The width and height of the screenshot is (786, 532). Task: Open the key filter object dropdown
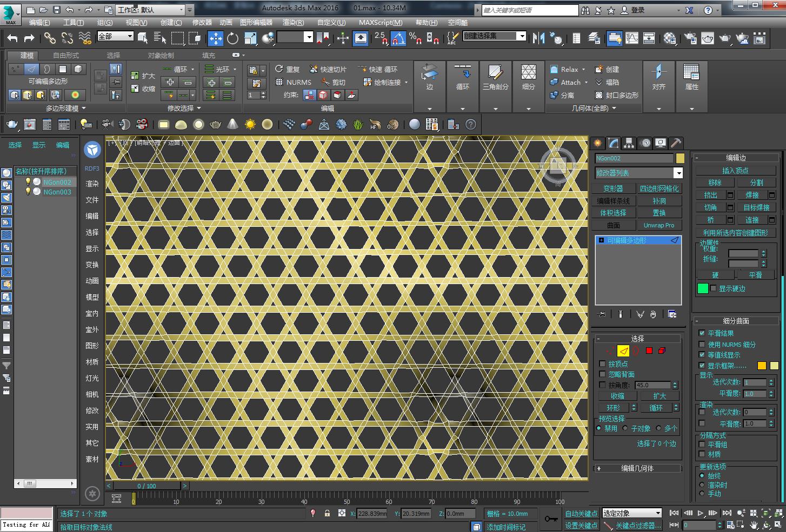[632, 513]
